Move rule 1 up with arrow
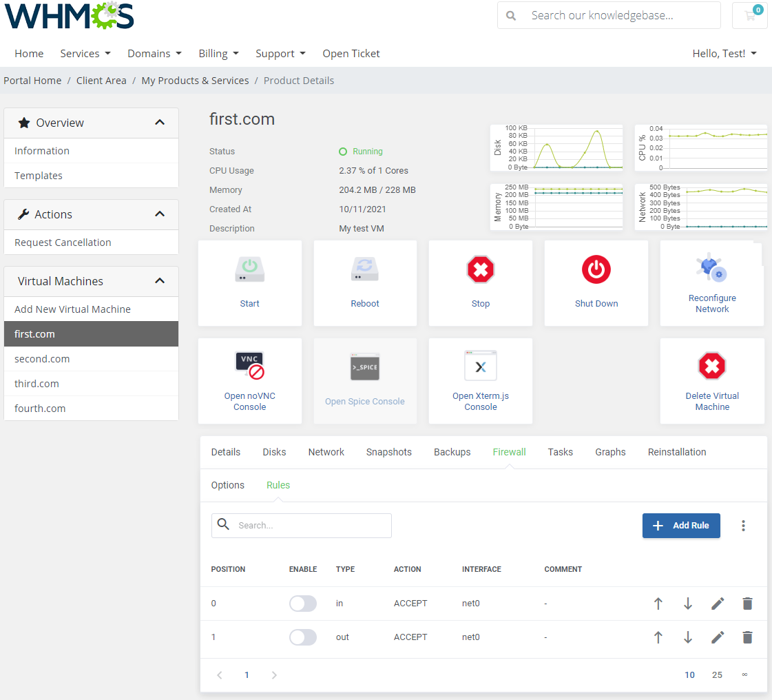Image resolution: width=772 pixels, height=700 pixels. coord(658,637)
